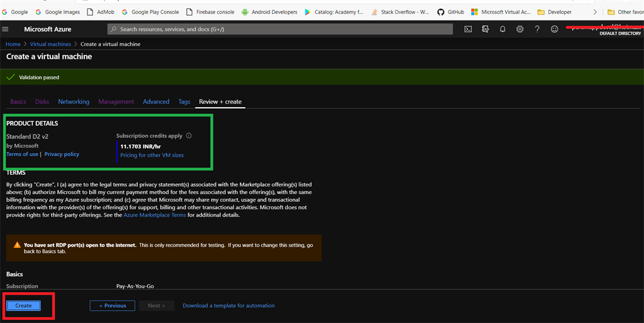The image size is (644, 323).
Task: Switch to the Management tab
Action: [x=116, y=101]
